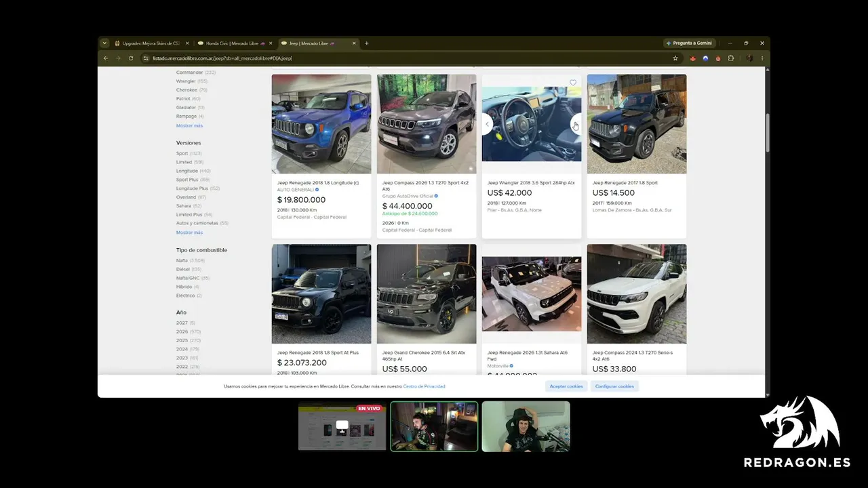
Task: Open the Centro de Privacidad link
Action: [x=425, y=386]
